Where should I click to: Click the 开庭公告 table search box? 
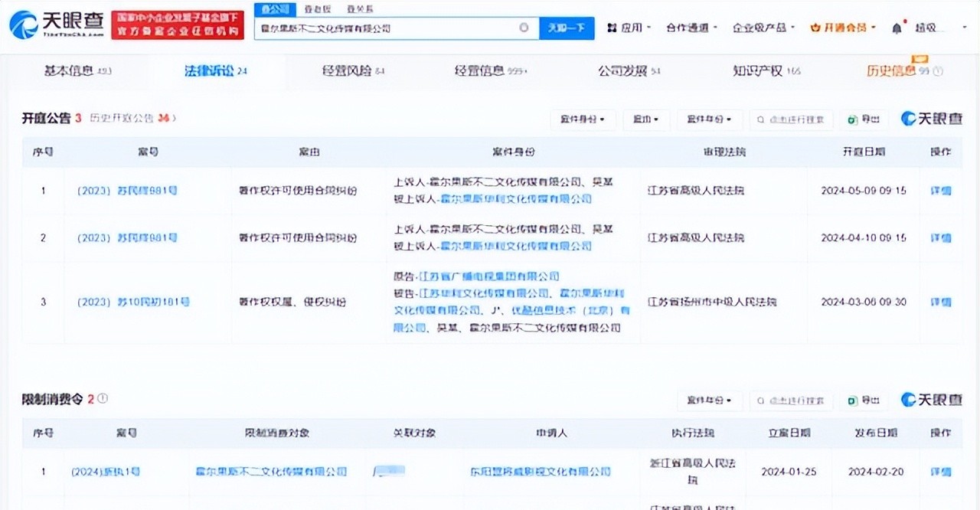(x=791, y=119)
